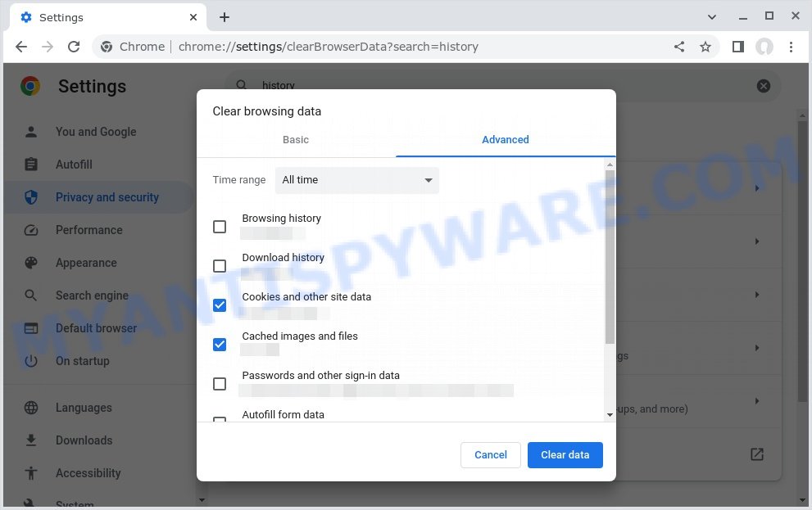Screen dimensions: 812x510
Task: Click dialog scrollbar down arrow
Action: click(x=610, y=415)
